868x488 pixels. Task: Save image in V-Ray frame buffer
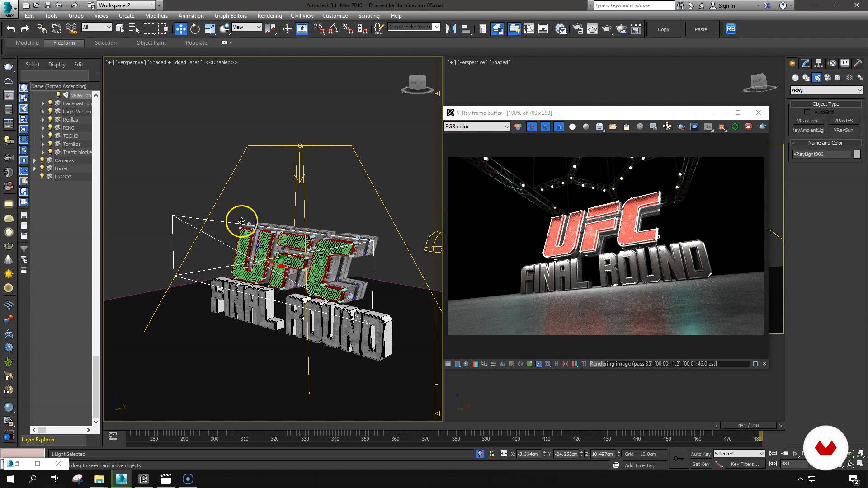(x=599, y=127)
